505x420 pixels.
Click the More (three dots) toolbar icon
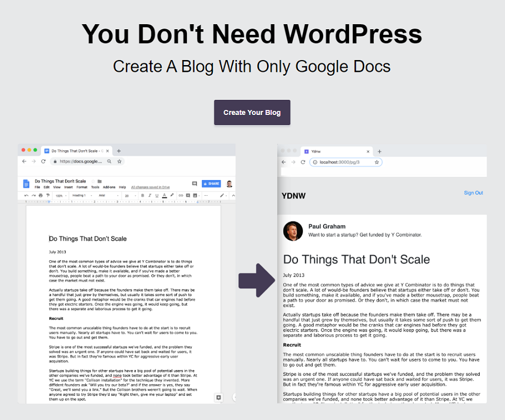[x=206, y=195]
